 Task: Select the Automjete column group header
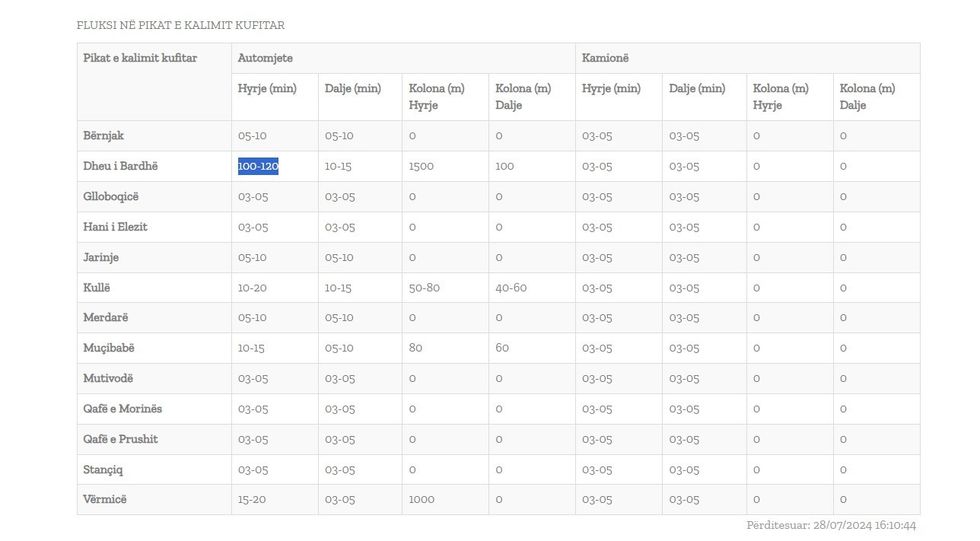click(265, 58)
